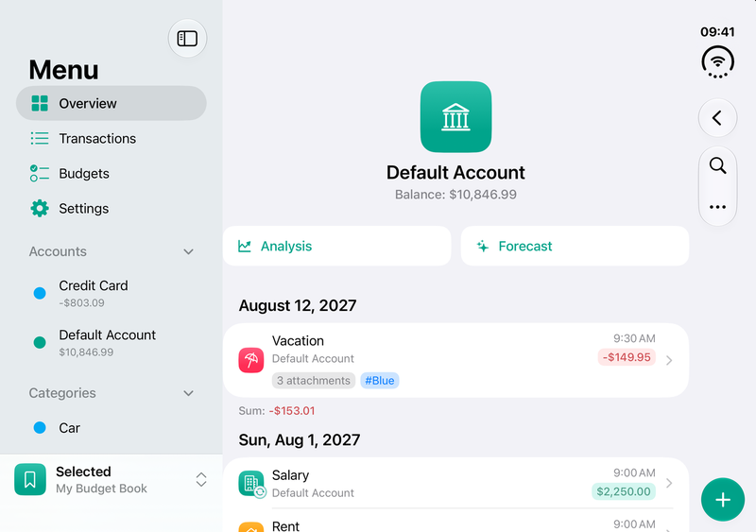Open the Settings menu item
The image size is (756, 532).
[x=112, y=209]
